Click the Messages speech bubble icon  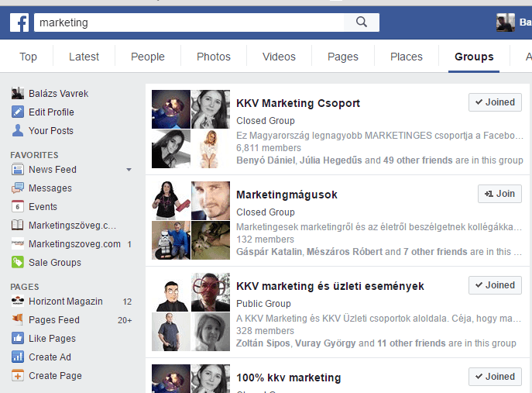(x=18, y=188)
